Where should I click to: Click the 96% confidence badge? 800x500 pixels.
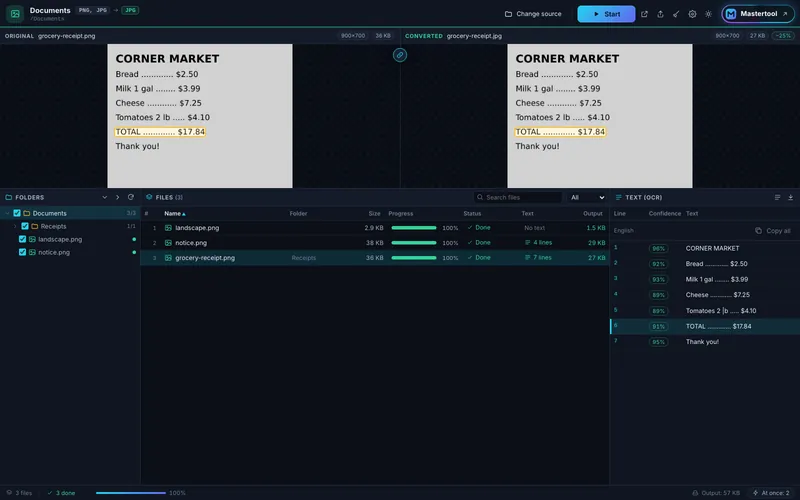click(x=658, y=248)
